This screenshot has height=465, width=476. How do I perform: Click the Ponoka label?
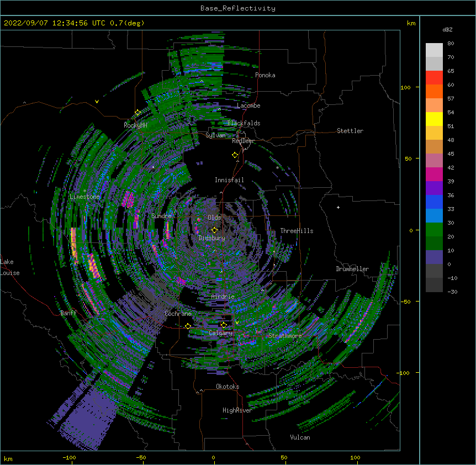point(265,75)
